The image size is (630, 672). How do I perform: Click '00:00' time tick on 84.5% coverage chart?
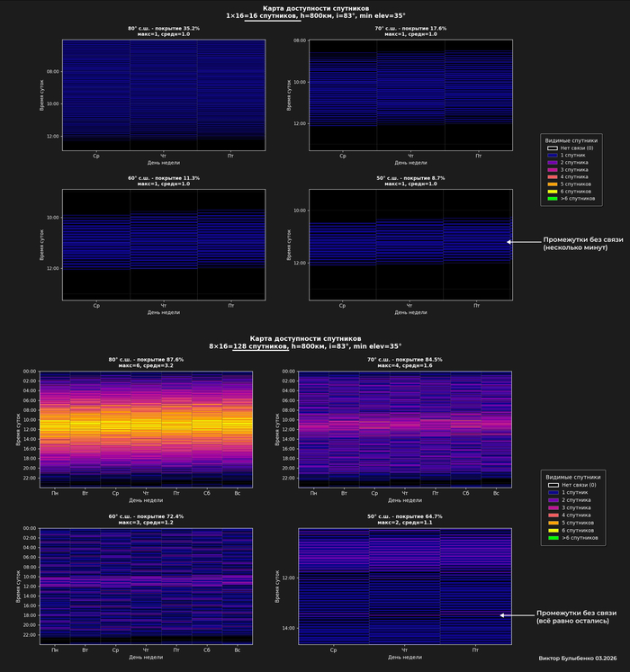pos(289,372)
